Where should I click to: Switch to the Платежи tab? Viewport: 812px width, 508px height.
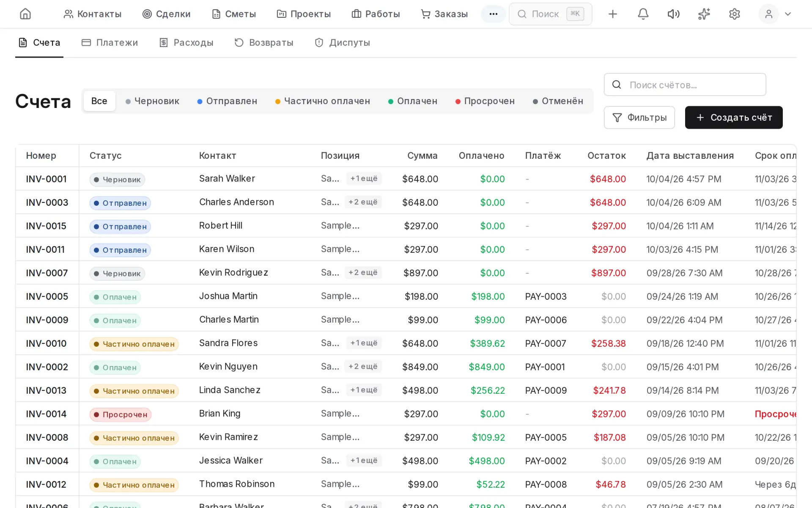click(110, 42)
